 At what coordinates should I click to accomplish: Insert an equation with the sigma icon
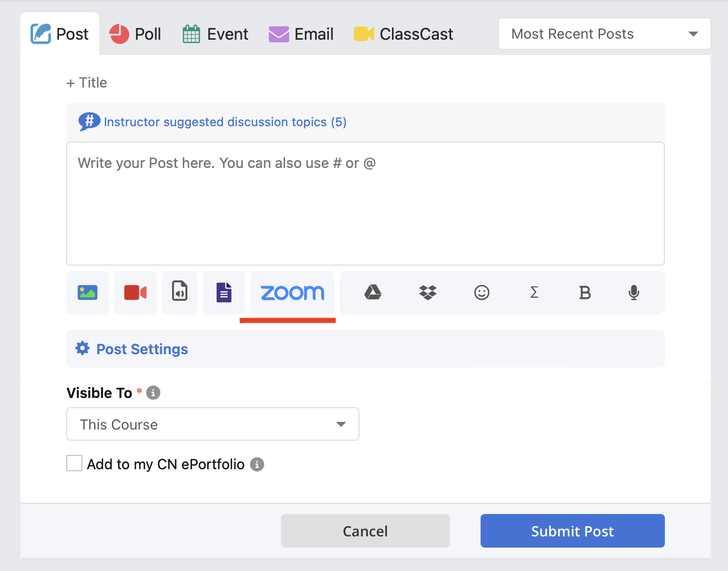(x=534, y=292)
